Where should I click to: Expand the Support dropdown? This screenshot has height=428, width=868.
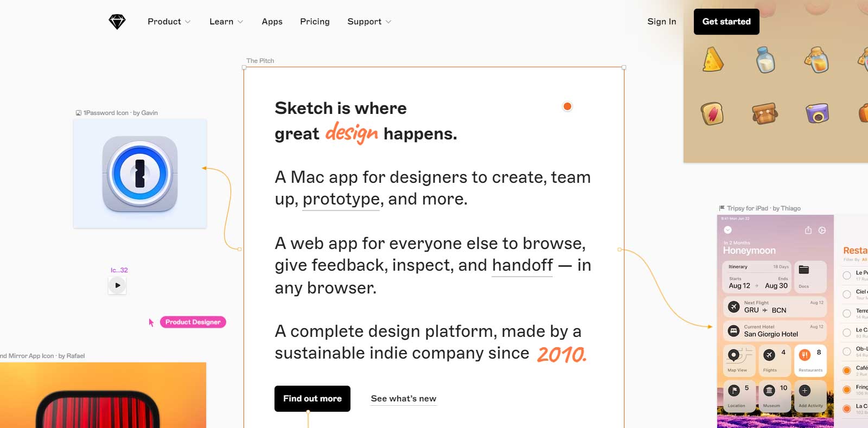point(369,21)
